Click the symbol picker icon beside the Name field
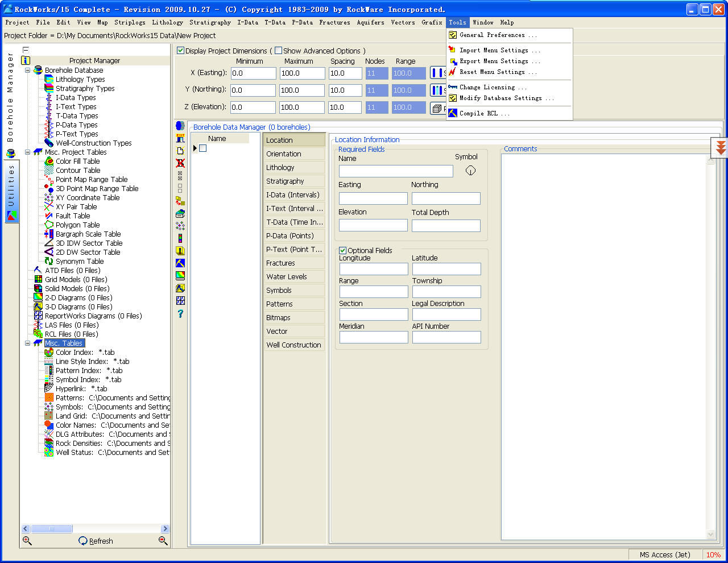 point(470,171)
